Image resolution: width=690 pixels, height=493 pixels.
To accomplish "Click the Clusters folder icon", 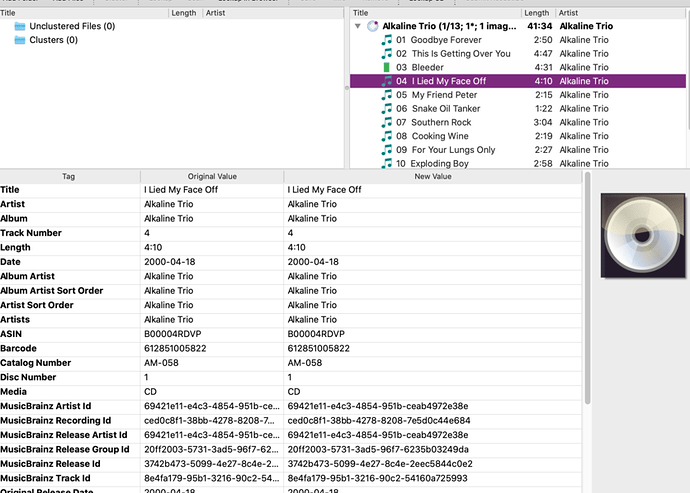I will pyautogui.click(x=20, y=40).
